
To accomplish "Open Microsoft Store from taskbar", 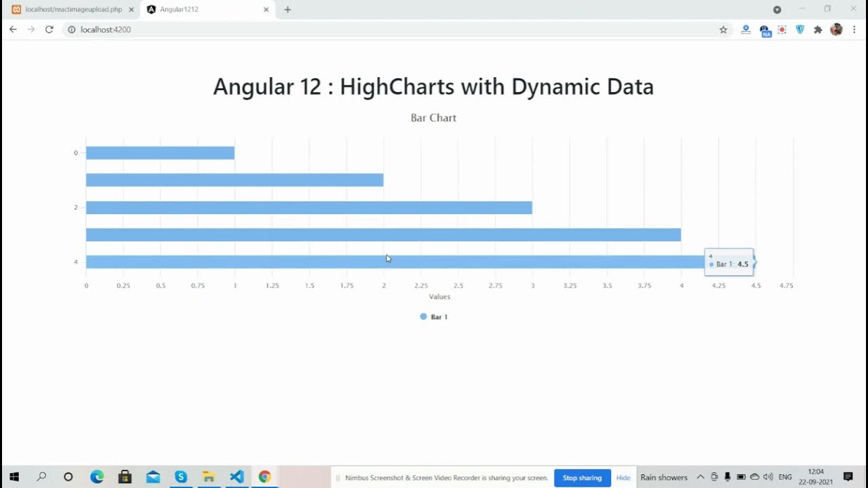I will [125, 477].
